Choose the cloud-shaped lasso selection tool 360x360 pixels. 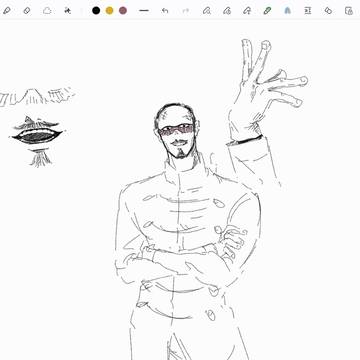(47, 11)
